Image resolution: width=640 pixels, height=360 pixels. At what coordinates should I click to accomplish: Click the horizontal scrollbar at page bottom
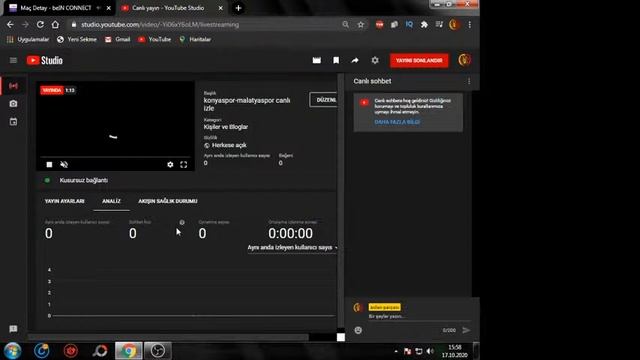click(168, 337)
